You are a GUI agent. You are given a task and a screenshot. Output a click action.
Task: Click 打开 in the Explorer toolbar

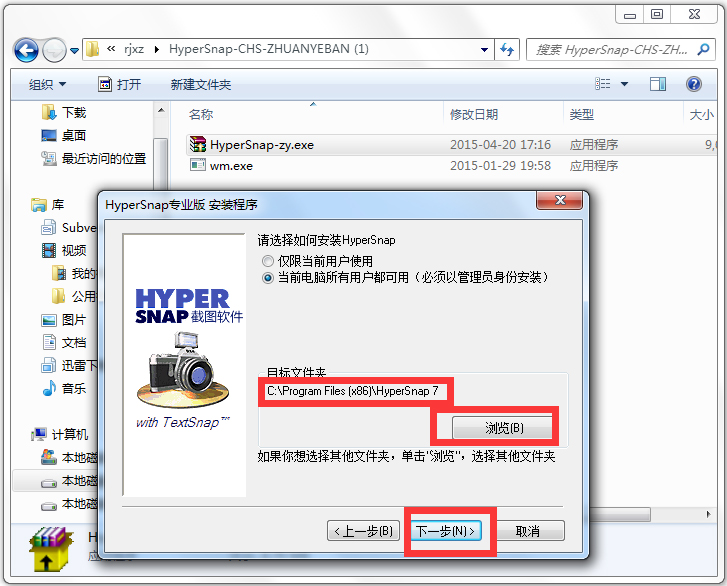pos(120,84)
